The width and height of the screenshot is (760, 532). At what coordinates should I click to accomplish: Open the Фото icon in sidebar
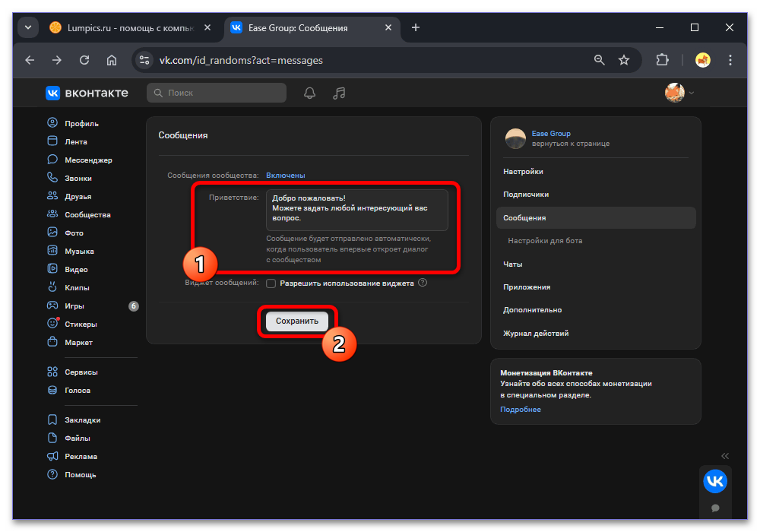(x=52, y=232)
